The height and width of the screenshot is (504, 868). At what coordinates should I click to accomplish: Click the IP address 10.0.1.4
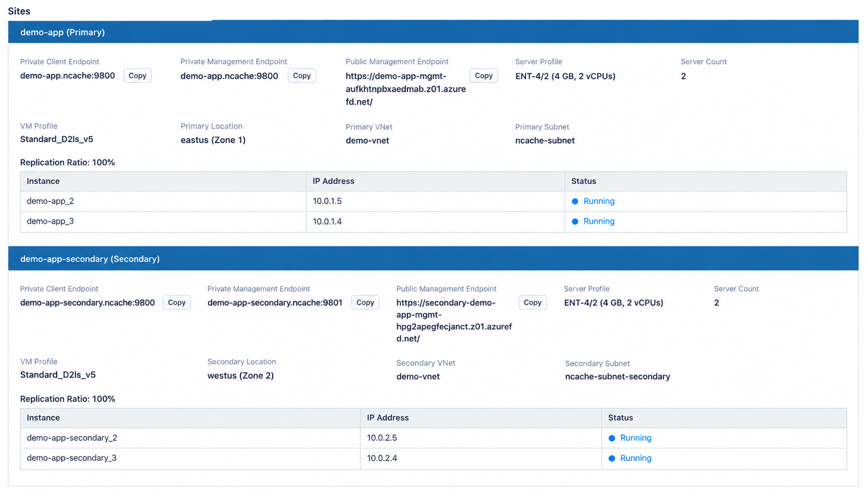point(327,221)
